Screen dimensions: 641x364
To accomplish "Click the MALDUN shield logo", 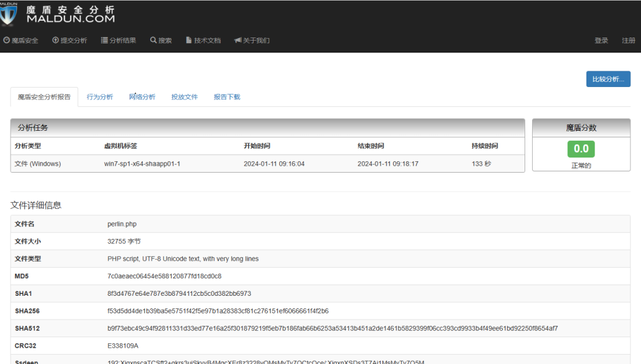I will tap(9, 14).
